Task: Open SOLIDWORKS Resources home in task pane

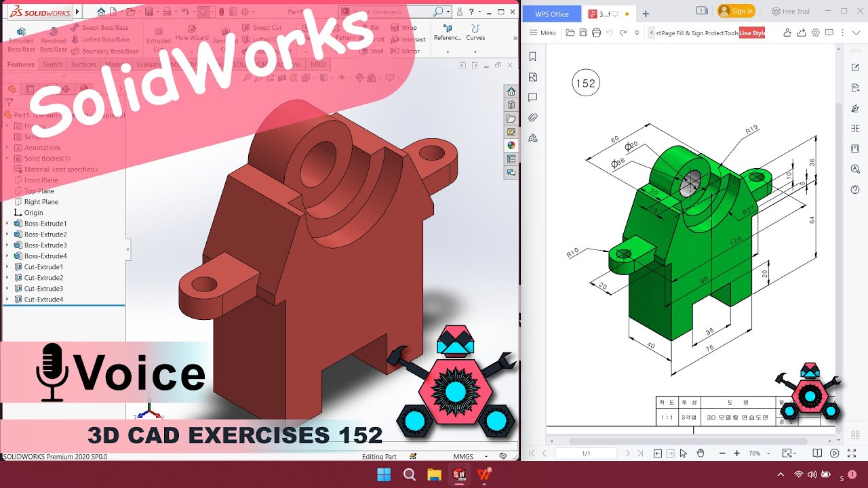Action: tap(511, 91)
